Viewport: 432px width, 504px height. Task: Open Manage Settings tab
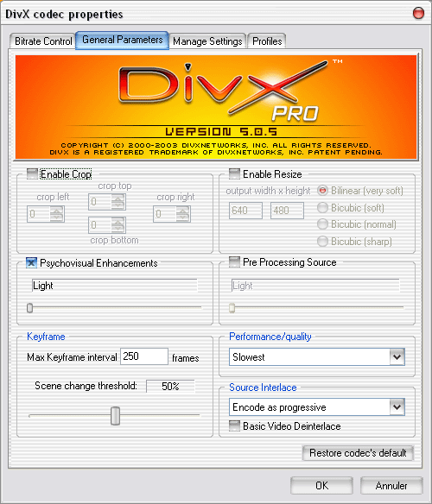[x=207, y=41]
